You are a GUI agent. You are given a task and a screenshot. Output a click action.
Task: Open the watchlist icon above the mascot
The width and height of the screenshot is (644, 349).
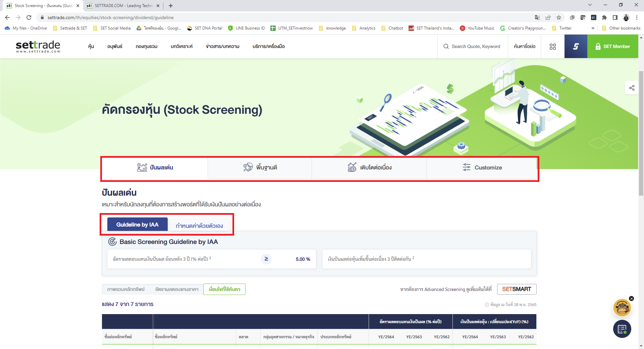click(622, 329)
